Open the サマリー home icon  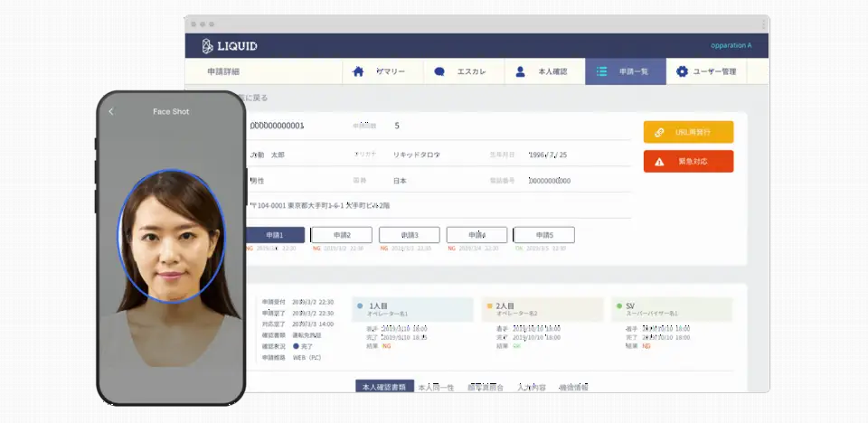pyautogui.click(x=358, y=71)
